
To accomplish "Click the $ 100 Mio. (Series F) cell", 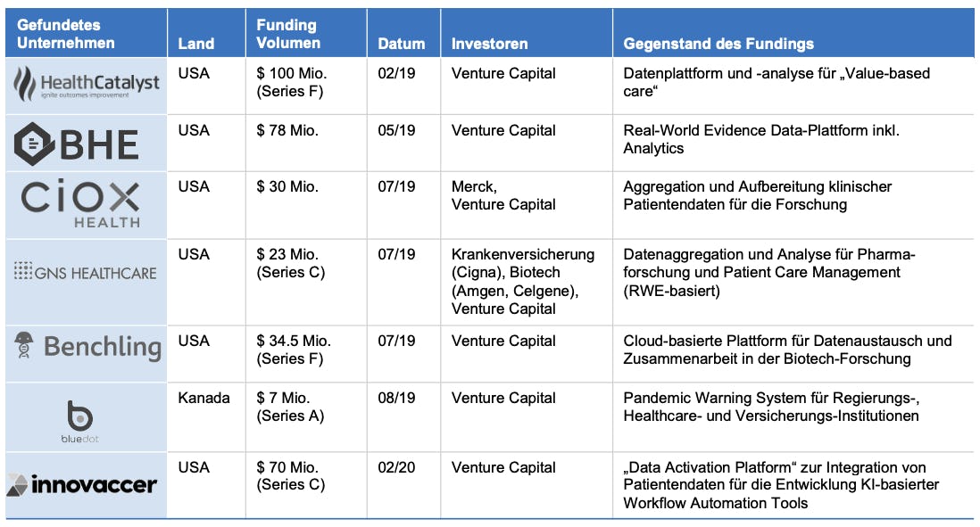I will [292, 82].
